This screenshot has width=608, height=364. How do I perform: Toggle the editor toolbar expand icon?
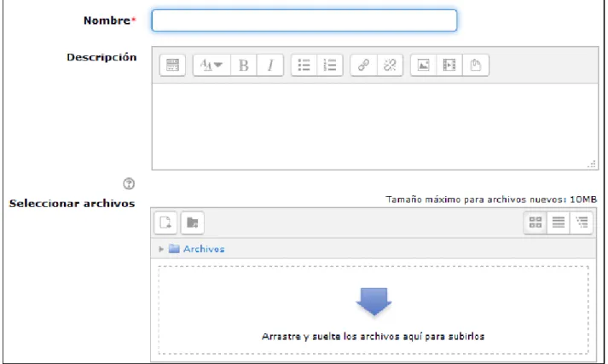172,65
